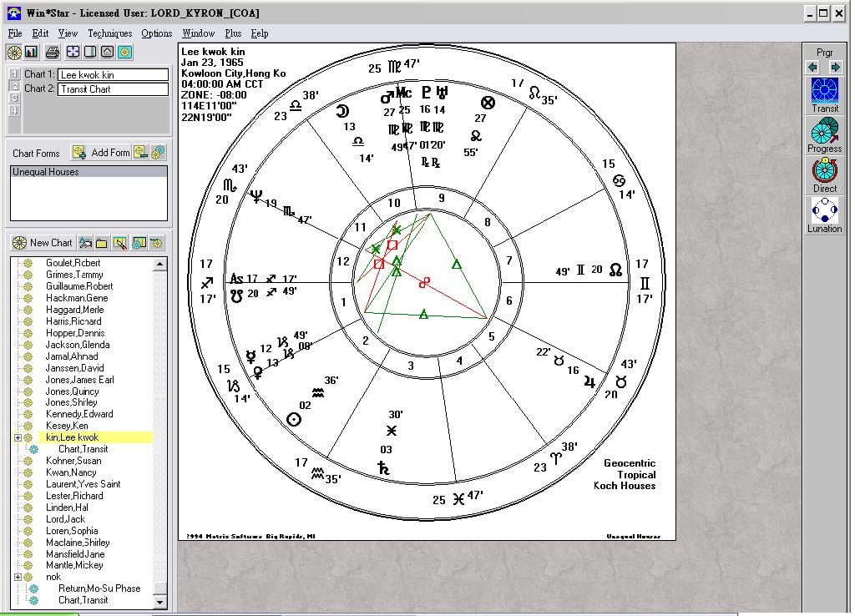The height and width of the screenshot is (616, 855).
Task: Select Kennedy,Edward in the chart list
Action: click(78, 414)
